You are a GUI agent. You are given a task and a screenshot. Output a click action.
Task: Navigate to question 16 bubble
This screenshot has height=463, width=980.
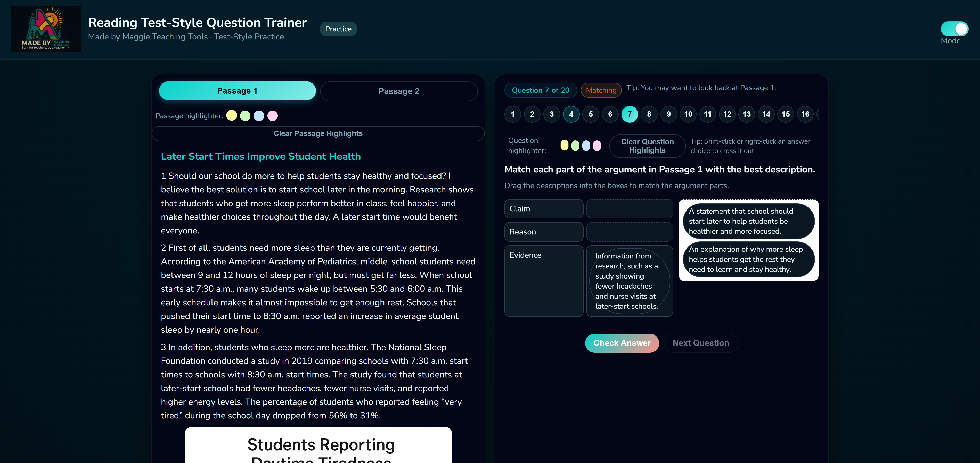point(805,114)
